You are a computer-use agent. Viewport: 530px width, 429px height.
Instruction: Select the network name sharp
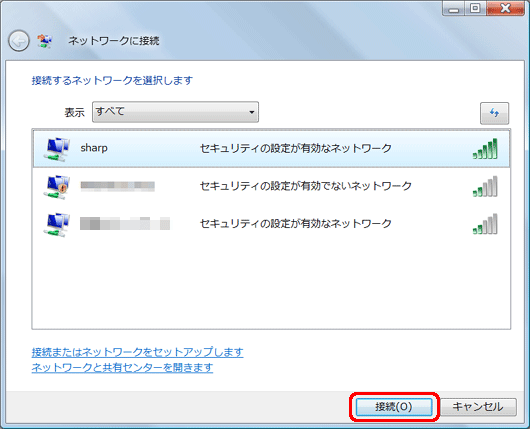pos(94,148)
